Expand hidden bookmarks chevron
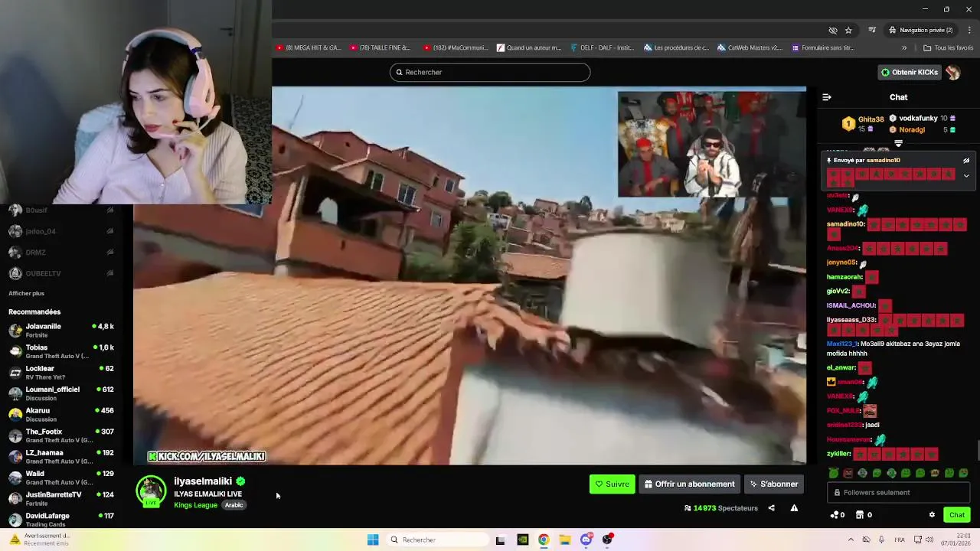Screen dimensions: 980x551 (x=904, y=47)
